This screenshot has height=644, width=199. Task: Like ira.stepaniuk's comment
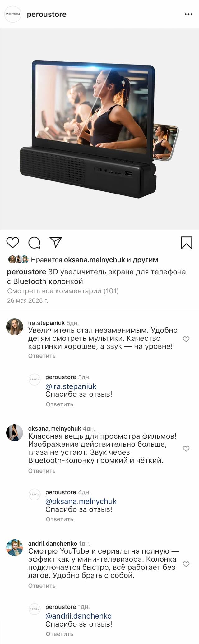[186, 339]
